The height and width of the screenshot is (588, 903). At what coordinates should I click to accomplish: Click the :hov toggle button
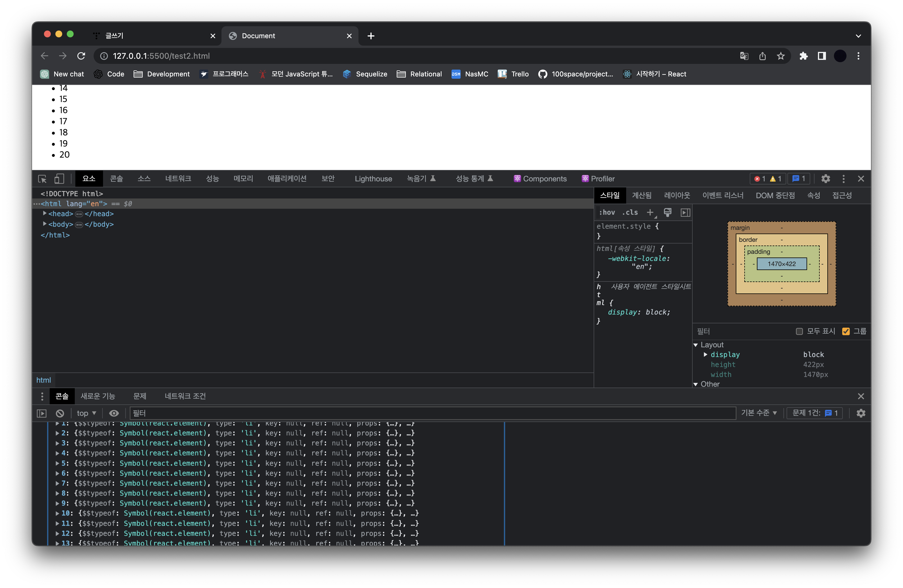coord(607,212)
